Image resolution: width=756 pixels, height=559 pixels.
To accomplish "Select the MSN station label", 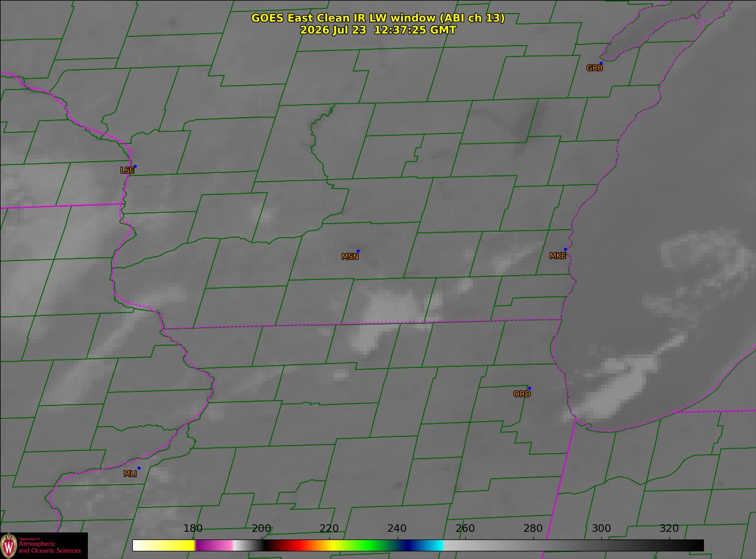I will click(x=350, y=257).
